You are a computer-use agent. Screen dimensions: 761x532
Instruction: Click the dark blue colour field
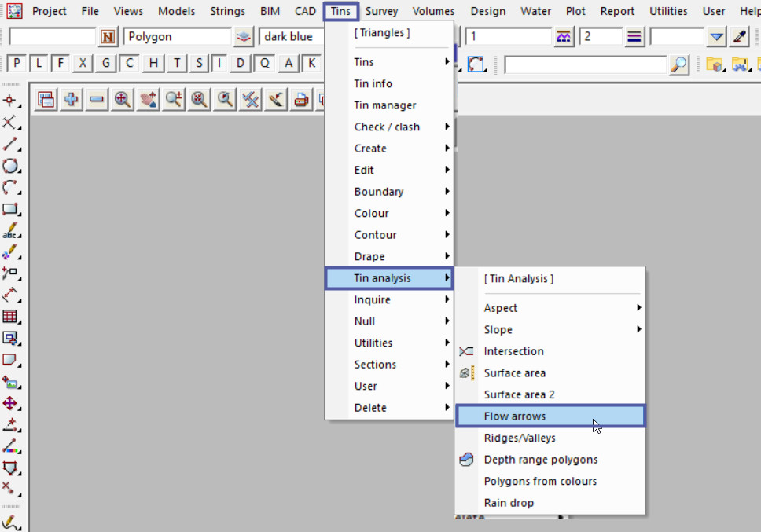pyautogui.click(x=291, y=37)
